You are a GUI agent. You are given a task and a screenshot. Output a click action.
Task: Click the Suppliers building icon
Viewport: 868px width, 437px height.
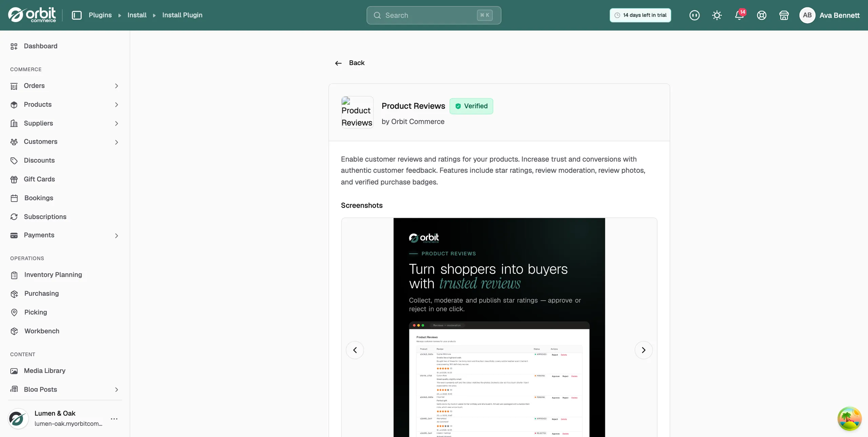coord(14,123)
